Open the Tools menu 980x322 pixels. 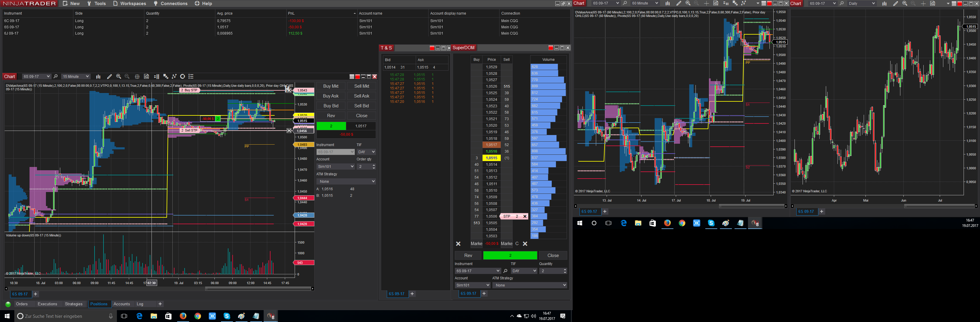point(96,3)
